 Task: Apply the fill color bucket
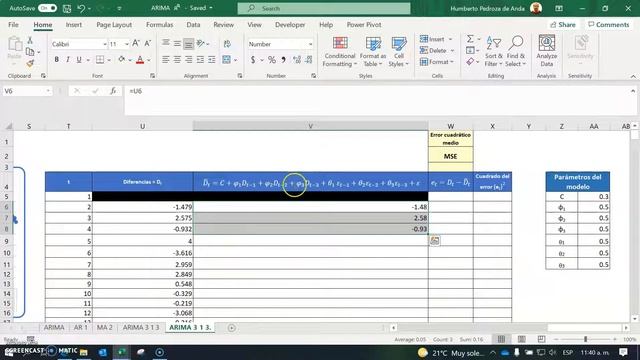tap(121, 60)
